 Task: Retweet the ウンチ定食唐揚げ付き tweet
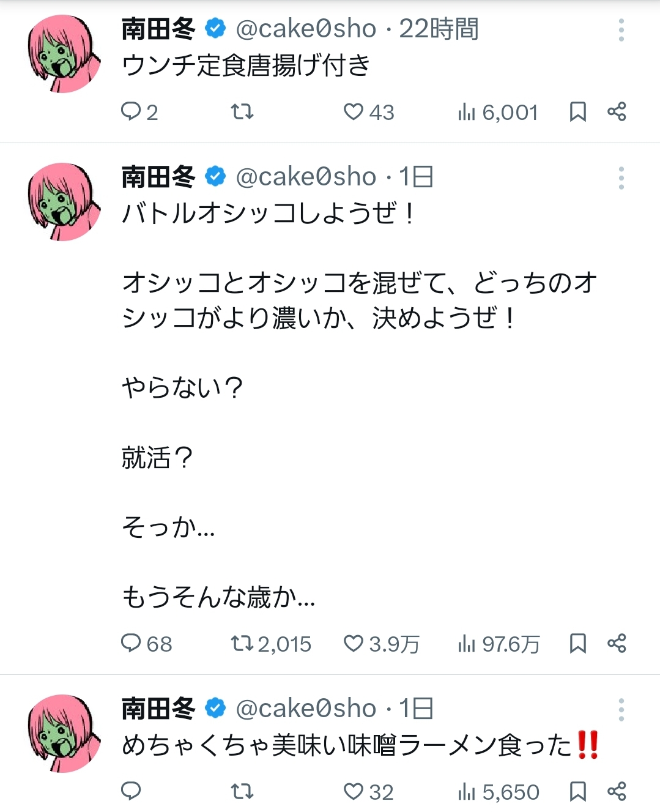242,111
